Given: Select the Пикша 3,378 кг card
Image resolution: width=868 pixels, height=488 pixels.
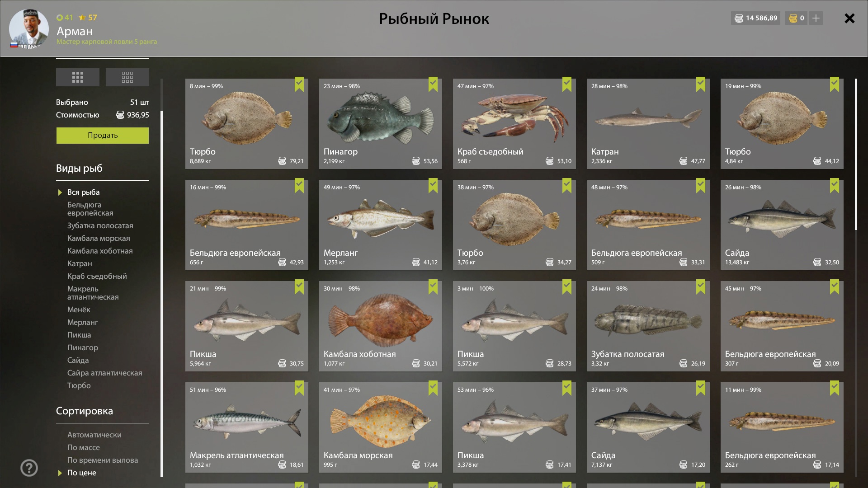Looking at the screenshot, I should click(x=514, y=427).
